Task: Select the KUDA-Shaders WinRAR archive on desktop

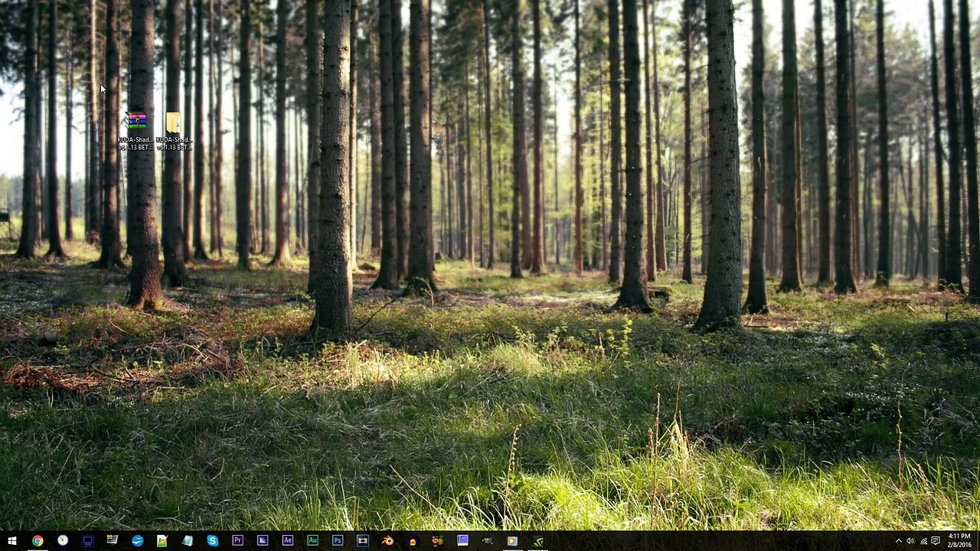Action: point(136,131)
